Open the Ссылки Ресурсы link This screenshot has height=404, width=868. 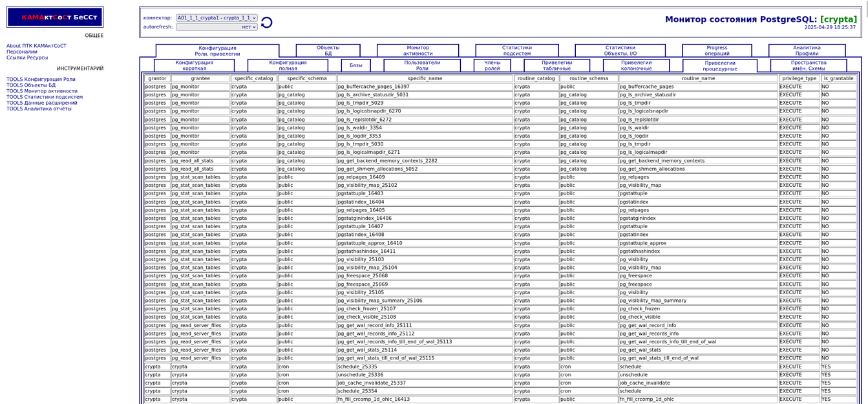(x=27, y=58)
